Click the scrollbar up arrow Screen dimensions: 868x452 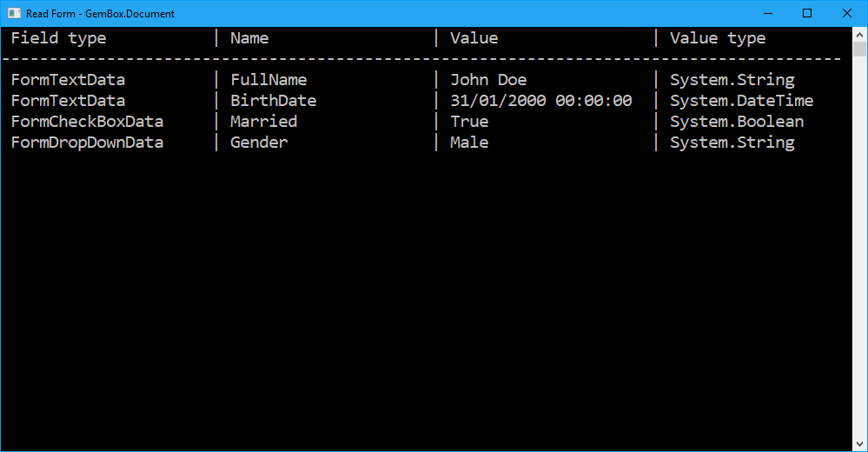coord(859,33)
